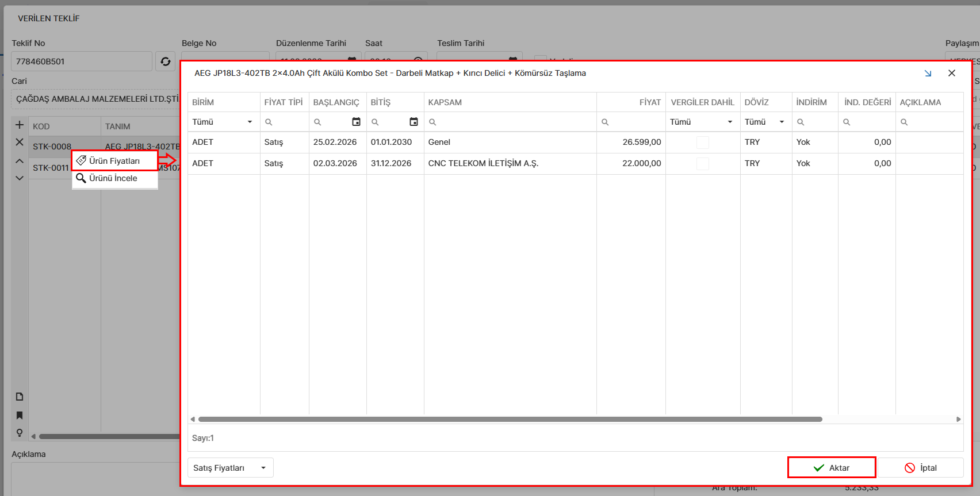Click the KAPSAM filter search field
The width and height of the screenshot is (980, 496).
[512, 122]
